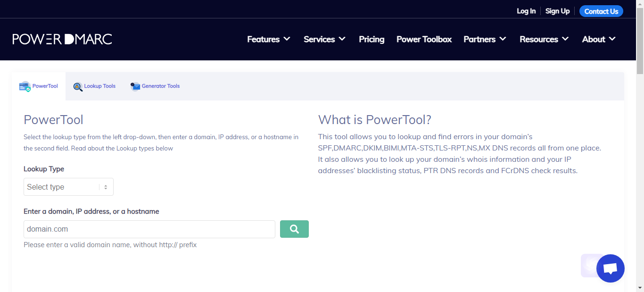Switch to the PowerTool tab
Screen dimensions: 644x292
tap(39, 86)
